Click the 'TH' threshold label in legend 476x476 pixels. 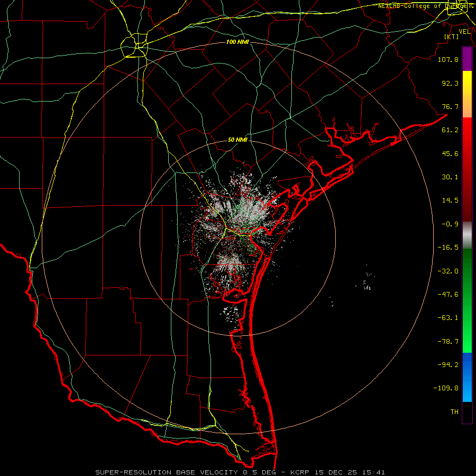(x=454, y=412)
